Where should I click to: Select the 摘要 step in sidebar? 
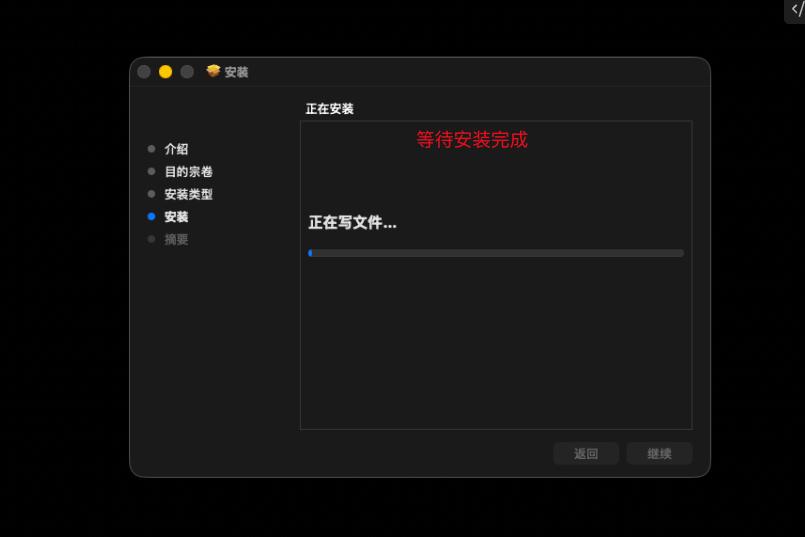point(176,240)
